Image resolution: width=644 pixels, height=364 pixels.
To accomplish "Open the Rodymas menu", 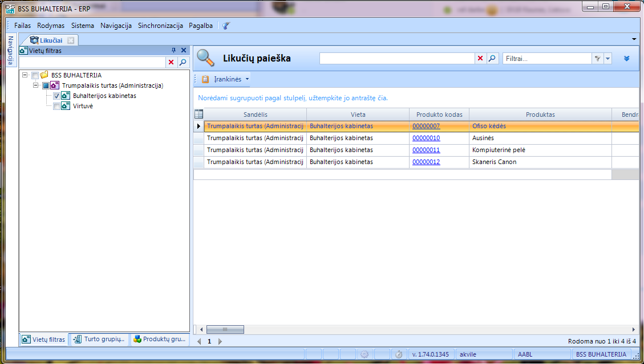I will (x=51, y=26).
